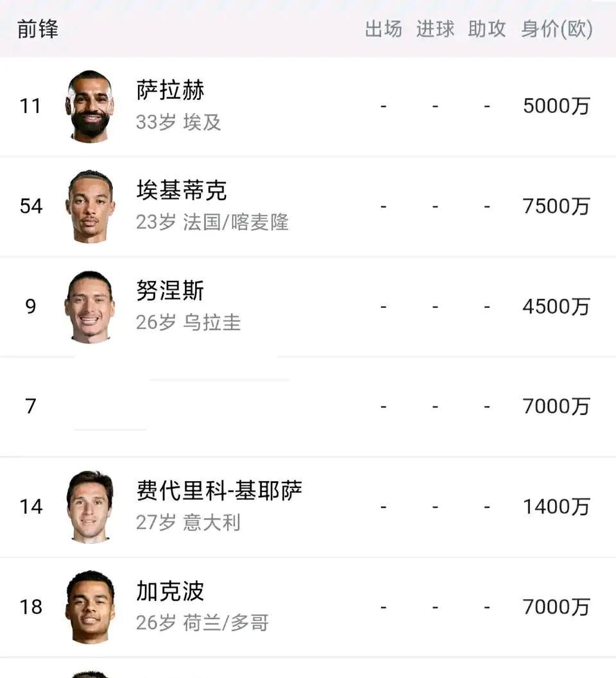Tap Chiesa's 1400万 market value
This screenshot has width=616, height=678.
click(556, 507)
